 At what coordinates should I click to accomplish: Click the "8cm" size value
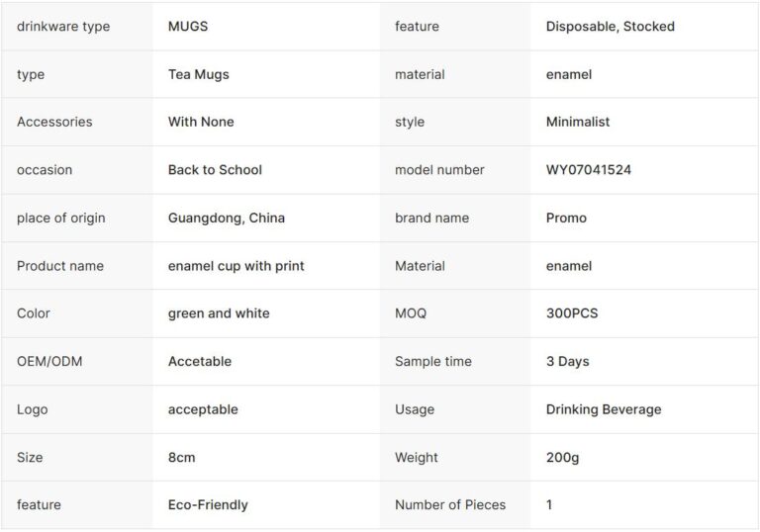[x=181, y=457]
